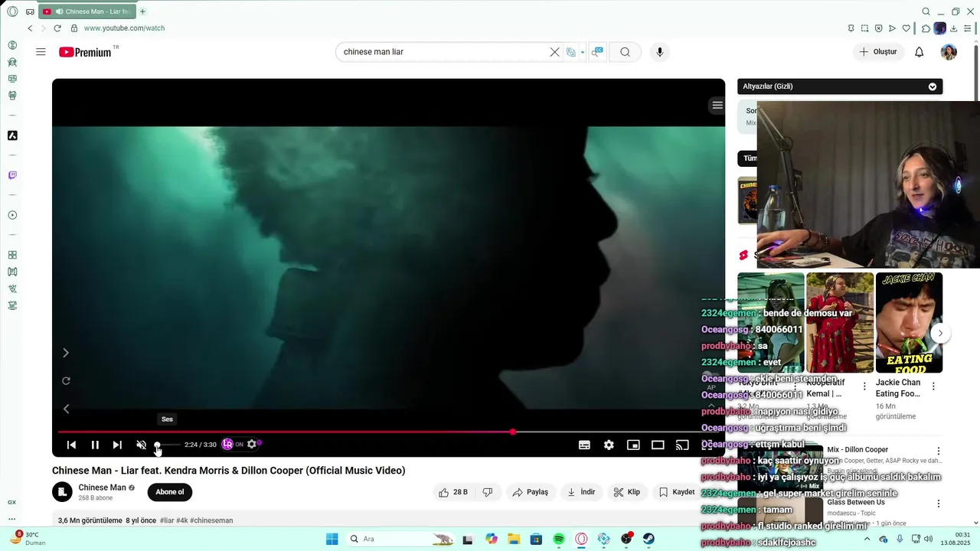
Task: Cast video to a device
Action: 682,445
